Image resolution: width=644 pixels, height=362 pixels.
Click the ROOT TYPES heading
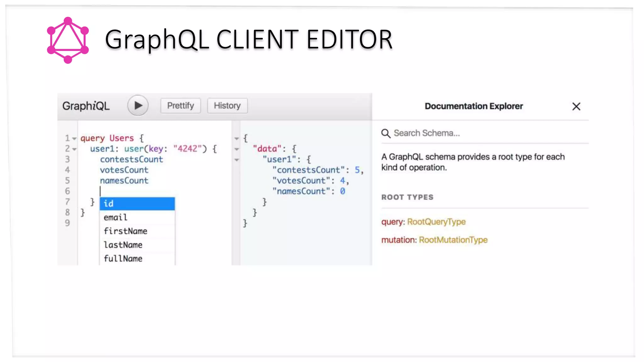click(408, 197)
